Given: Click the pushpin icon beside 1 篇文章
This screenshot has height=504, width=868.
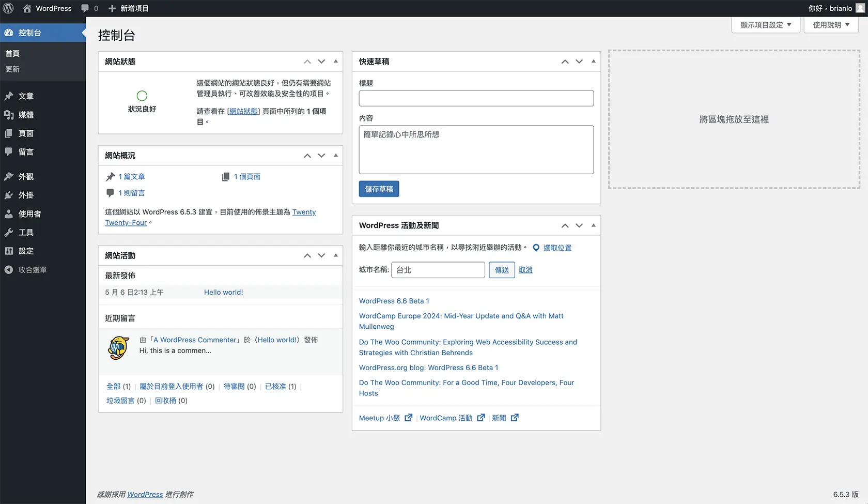Looking at the screenshot, I should coord(110,177).
